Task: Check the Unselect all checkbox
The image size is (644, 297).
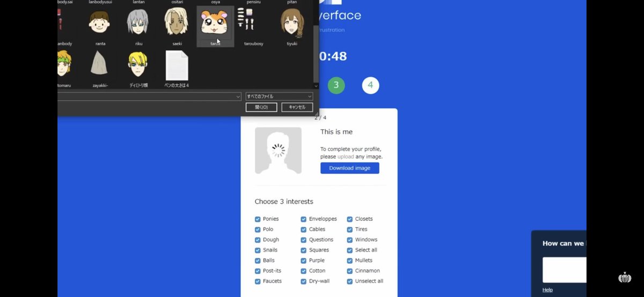Action: point(350,281)
